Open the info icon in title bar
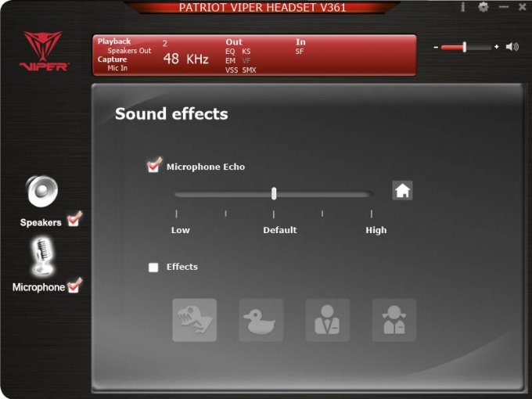Viewport: 532px width, 399px height. coord(463,7)
